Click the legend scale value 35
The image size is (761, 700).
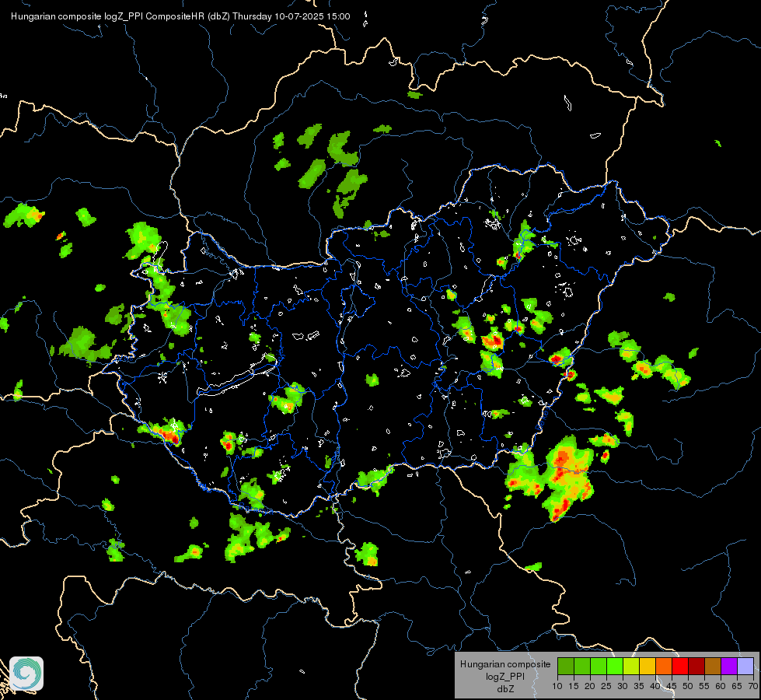(639, 687)
